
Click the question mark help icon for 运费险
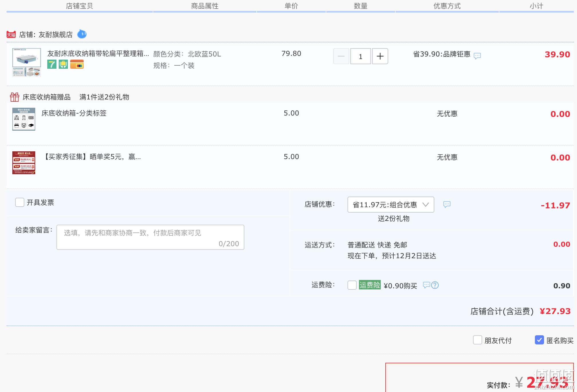pos(435,285)
